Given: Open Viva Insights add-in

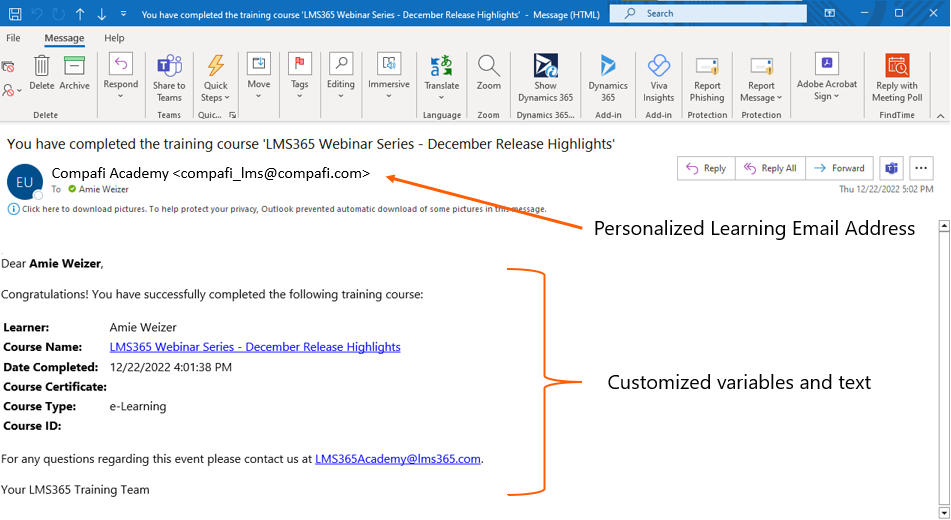Looking at the screenshot, I should coord(658,67).
